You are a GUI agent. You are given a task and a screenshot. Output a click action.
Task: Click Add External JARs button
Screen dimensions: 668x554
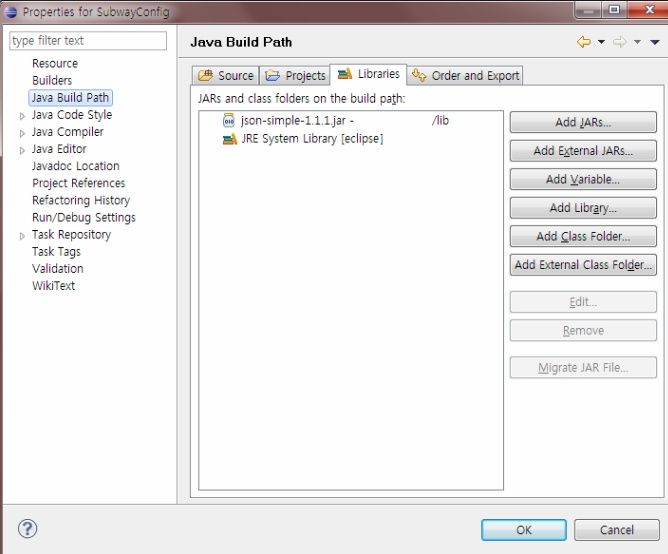(583, 151)
